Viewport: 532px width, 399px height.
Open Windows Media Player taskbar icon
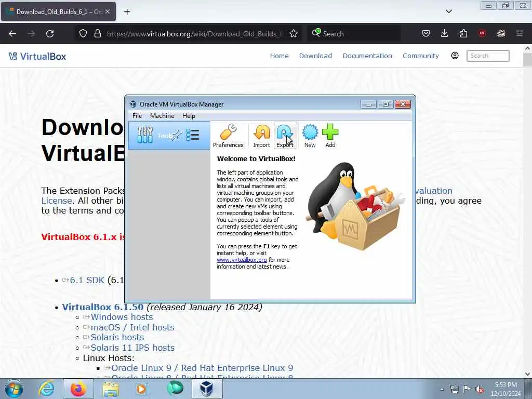click(142, 389)
